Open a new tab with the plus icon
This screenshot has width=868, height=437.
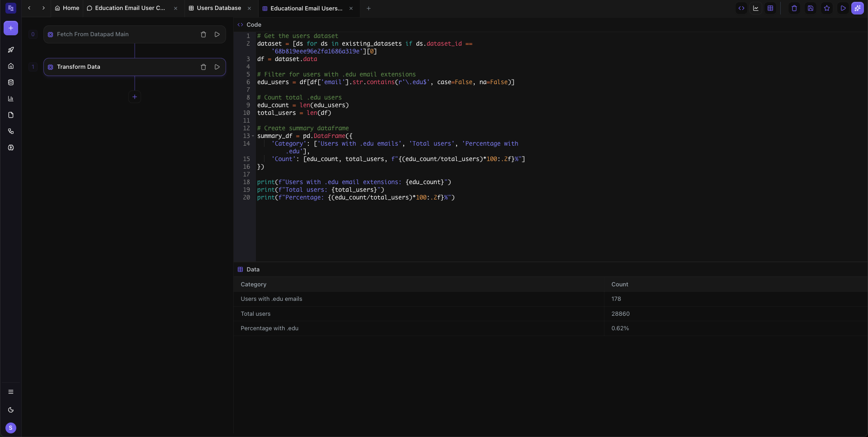pos(368,8)
